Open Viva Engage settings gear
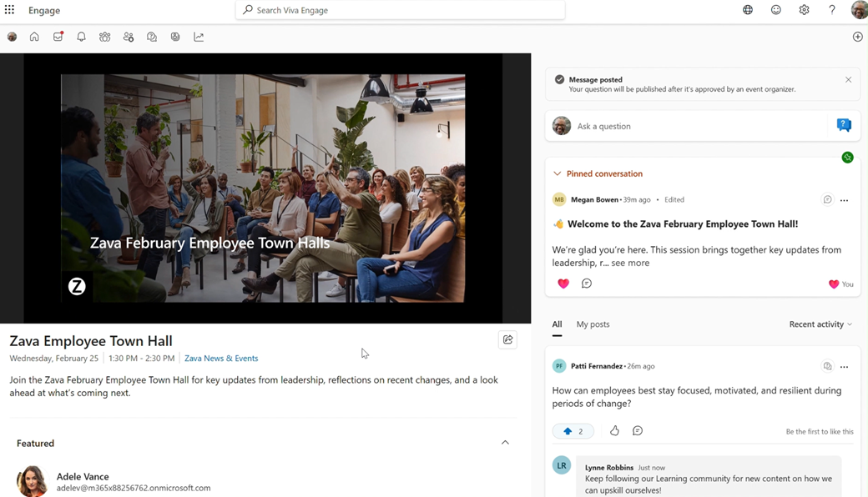Screen dimensions: 868x497 [x=803, y=9]
